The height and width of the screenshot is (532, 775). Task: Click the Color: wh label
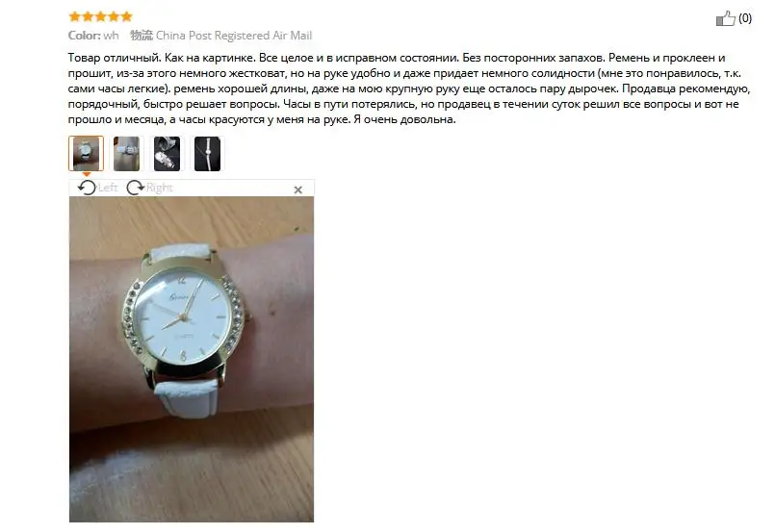point(93,36)
